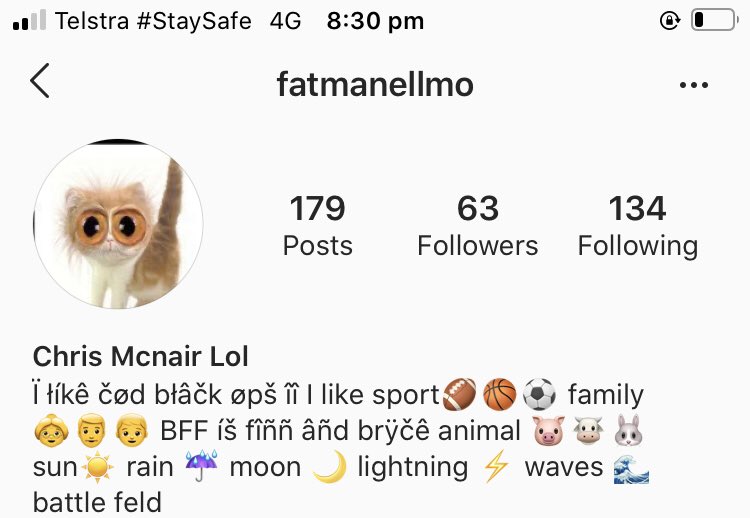Tap the lightning bolt emoji in bio
This screenshot has width=750, height=518.
click(496, 466)
